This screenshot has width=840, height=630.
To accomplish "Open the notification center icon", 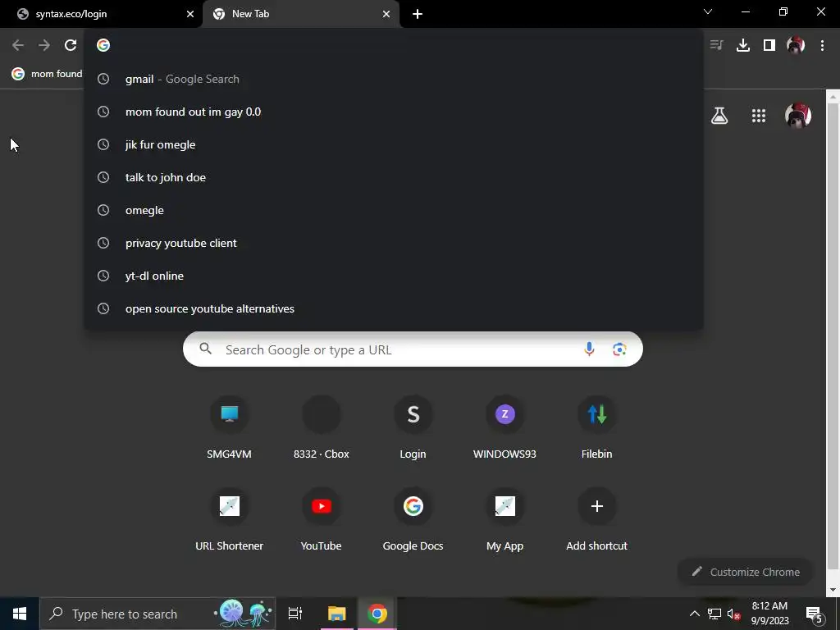I will pos(814,614).
